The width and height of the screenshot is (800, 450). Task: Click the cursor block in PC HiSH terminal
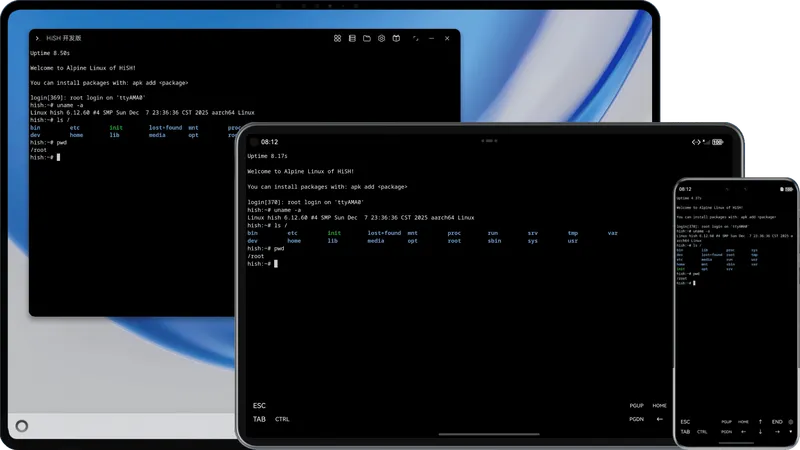tap(58, 157)
